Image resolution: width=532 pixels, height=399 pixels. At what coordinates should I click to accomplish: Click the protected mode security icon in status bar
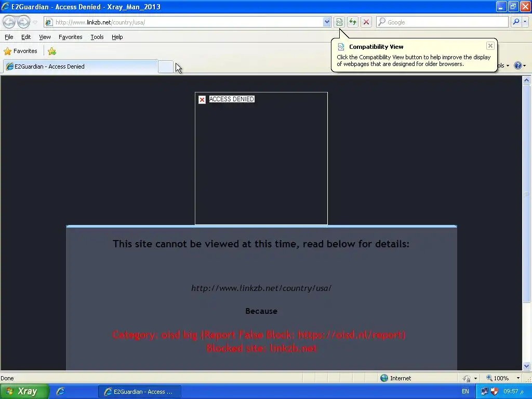467,378
